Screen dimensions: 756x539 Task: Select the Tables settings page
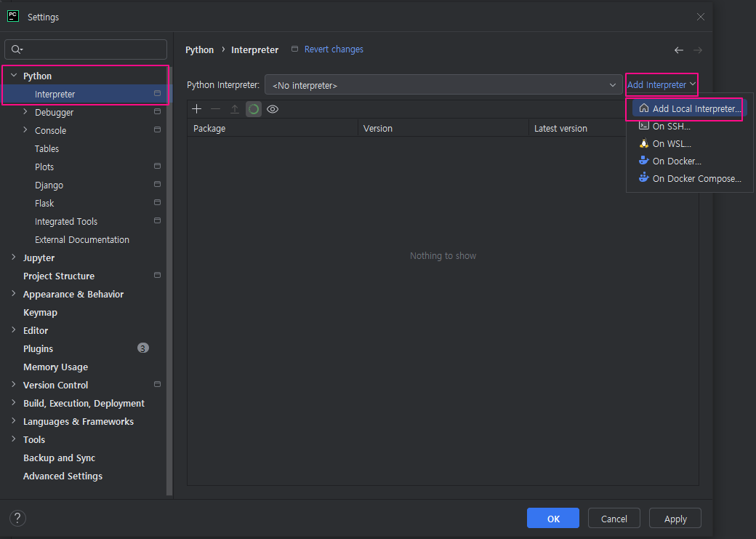(x=47, y=148)
